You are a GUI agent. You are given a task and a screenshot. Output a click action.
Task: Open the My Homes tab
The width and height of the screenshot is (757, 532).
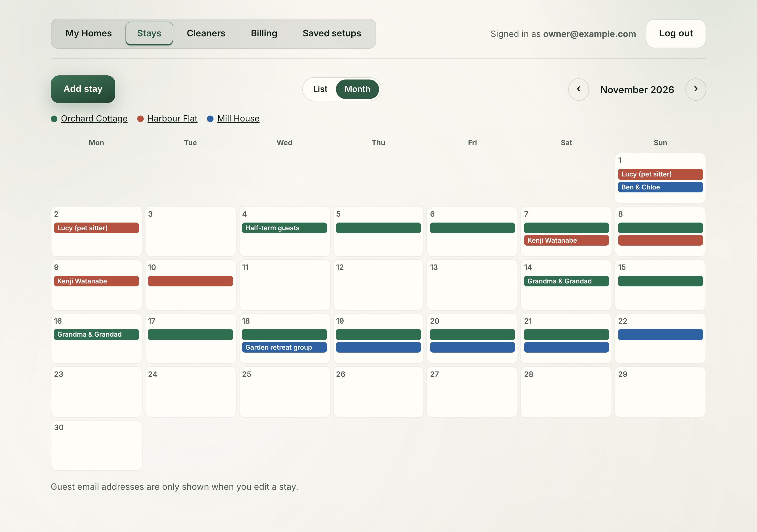[88, 33]
